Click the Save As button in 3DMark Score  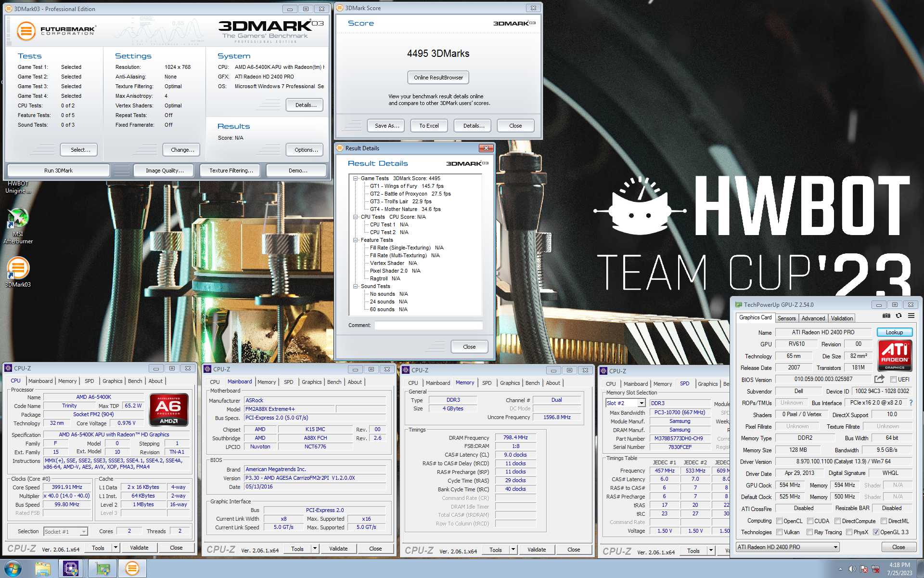pos(387,125)
